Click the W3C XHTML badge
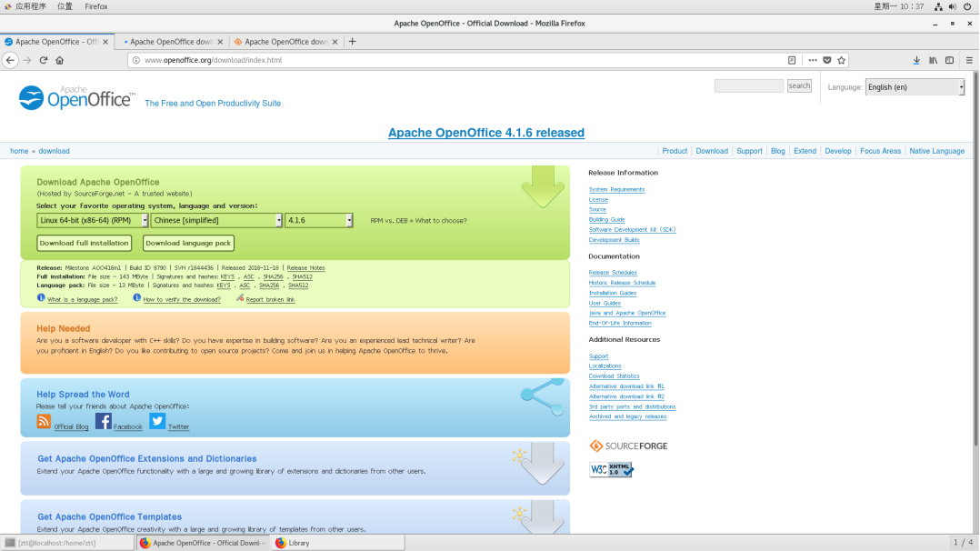This screenshot has height=551, width=980. [x=611, y=469]
